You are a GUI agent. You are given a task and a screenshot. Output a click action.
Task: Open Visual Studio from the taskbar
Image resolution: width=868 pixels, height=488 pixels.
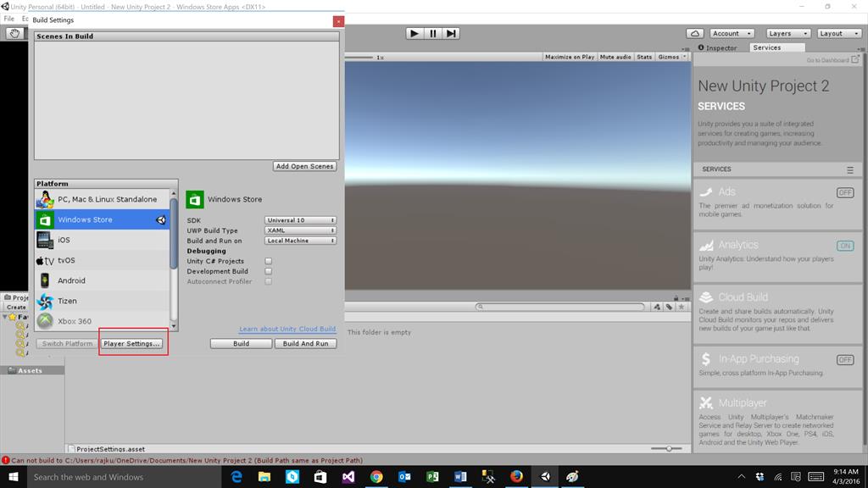tap(348, 477)
